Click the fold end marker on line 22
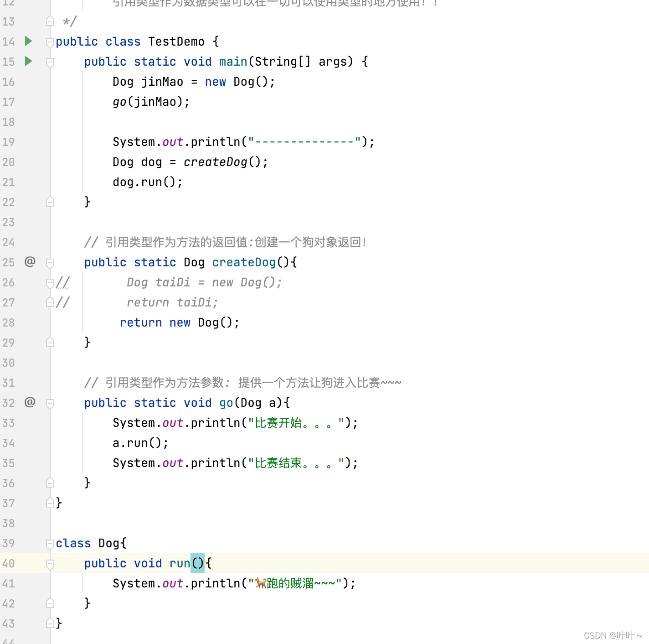 tap(50, 201)
